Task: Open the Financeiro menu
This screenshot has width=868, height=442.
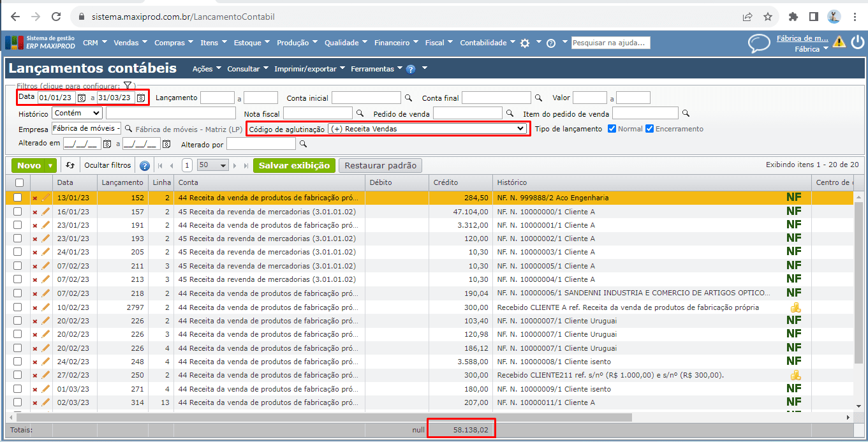Action: [395, 43]
